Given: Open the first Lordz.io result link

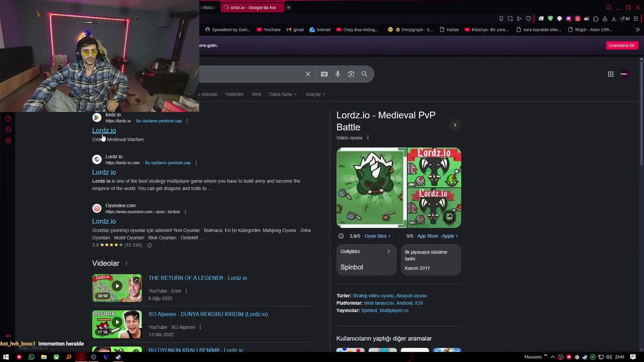Looking at the screenshot, I should 104,131.
